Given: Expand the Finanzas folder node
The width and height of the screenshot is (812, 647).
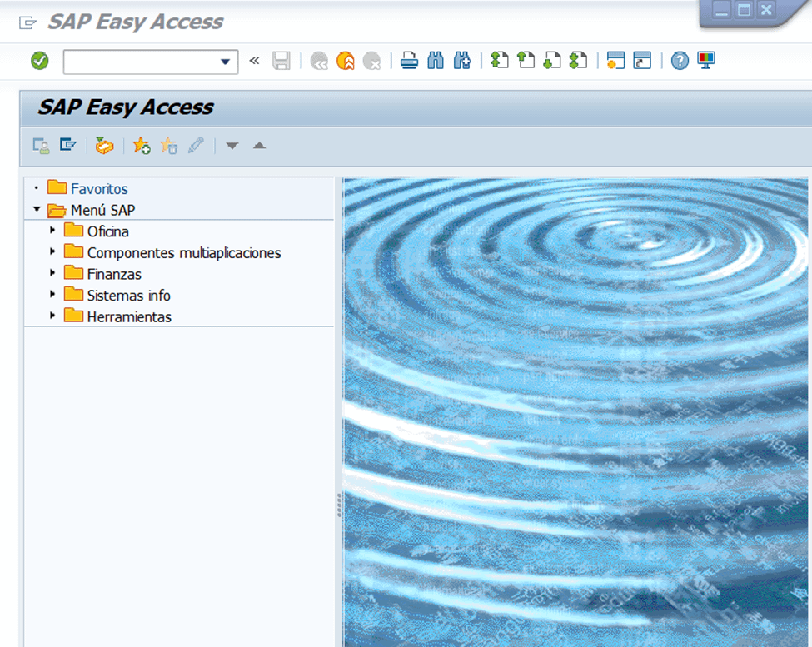Looking at the screenshot, I should tap(52, 273).
